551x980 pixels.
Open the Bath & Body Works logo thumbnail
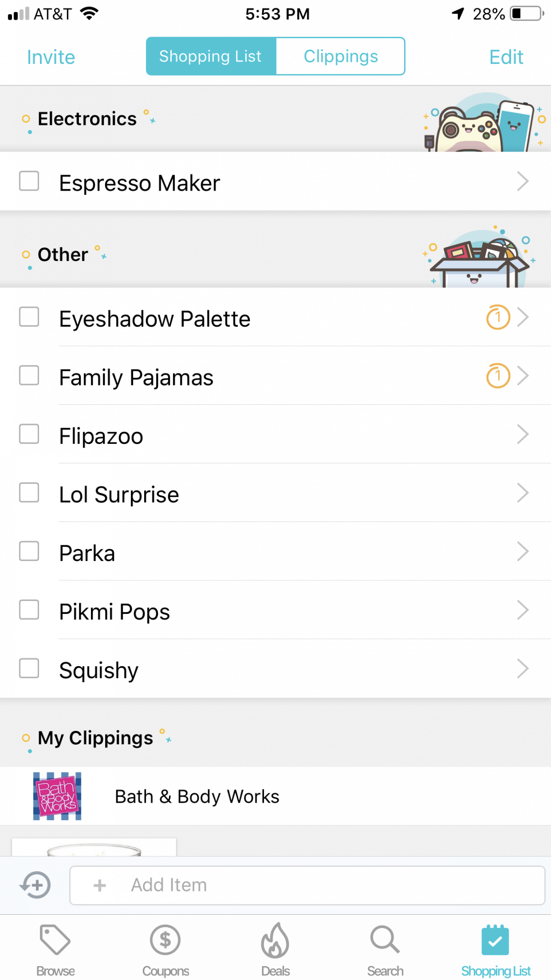(x=57, y=796)
